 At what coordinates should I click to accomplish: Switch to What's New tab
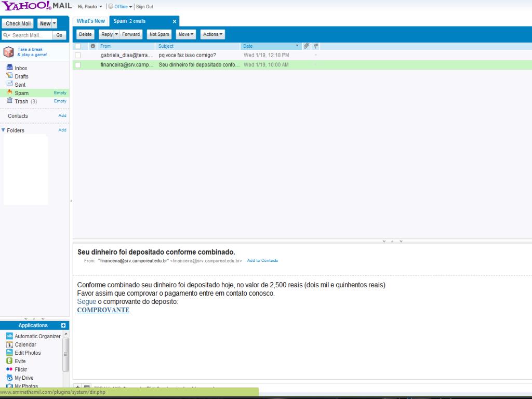[x=90, y=21]
